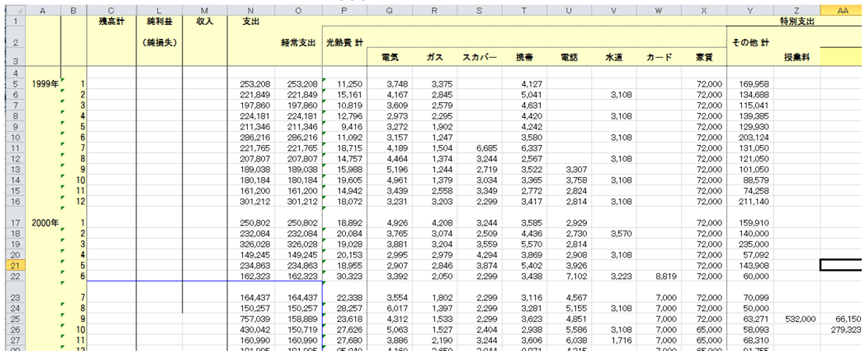Click the 家賃 column label
The image size is (868, 354).
(x=704, y=57)
